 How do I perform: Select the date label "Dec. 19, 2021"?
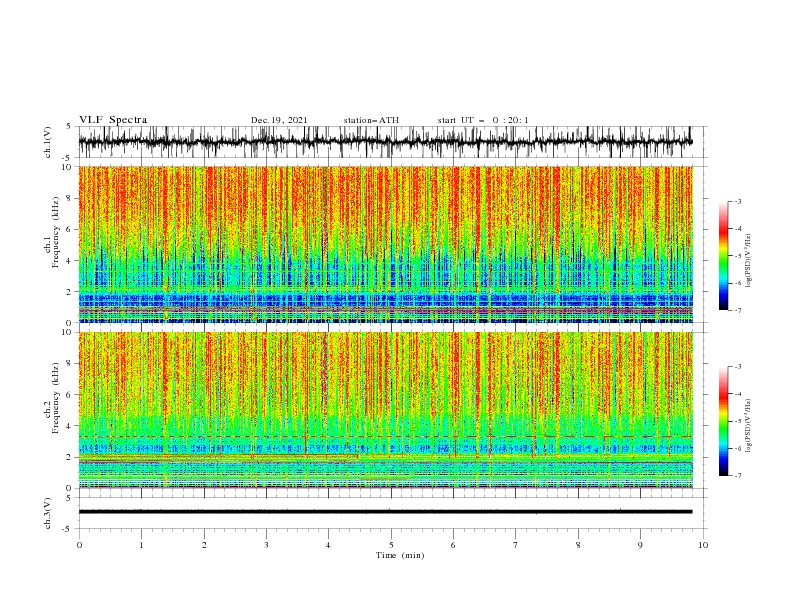coord(279,120)
